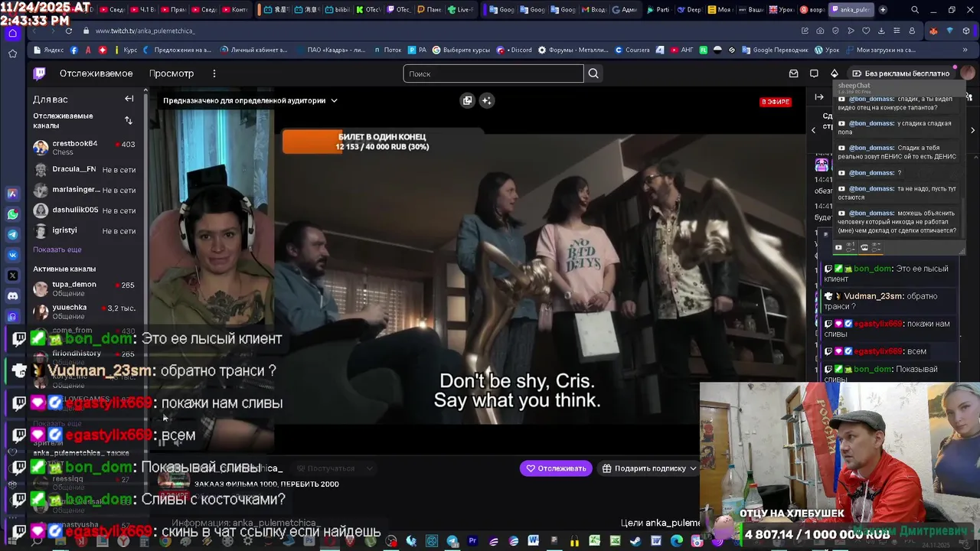Open the Get Bits diamond icon
This screenshot has width=980, height=551.
coord(835,73)
